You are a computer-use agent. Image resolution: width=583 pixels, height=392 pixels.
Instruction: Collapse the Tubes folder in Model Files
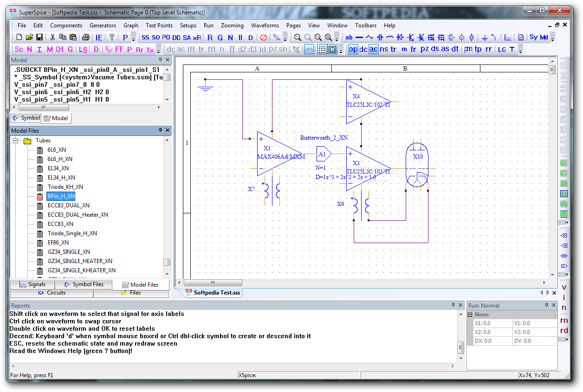pyautogui.click(x=15, y=141)
